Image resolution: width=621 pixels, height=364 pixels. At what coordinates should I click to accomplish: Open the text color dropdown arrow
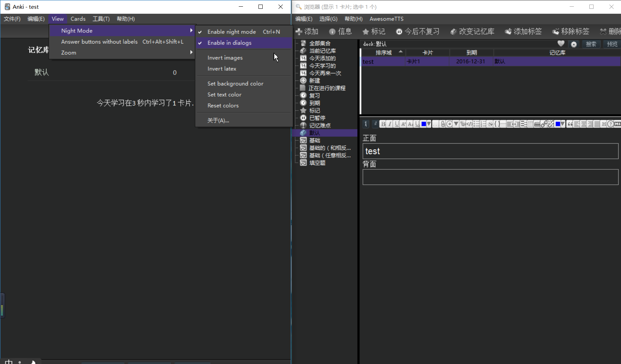click(429, 124)
